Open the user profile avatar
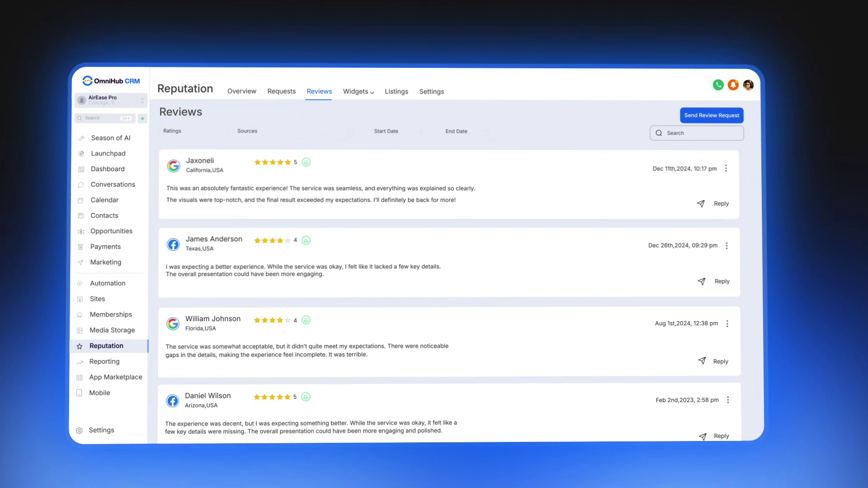Screen dimensions: 868x488 click(x=748, y=85)
